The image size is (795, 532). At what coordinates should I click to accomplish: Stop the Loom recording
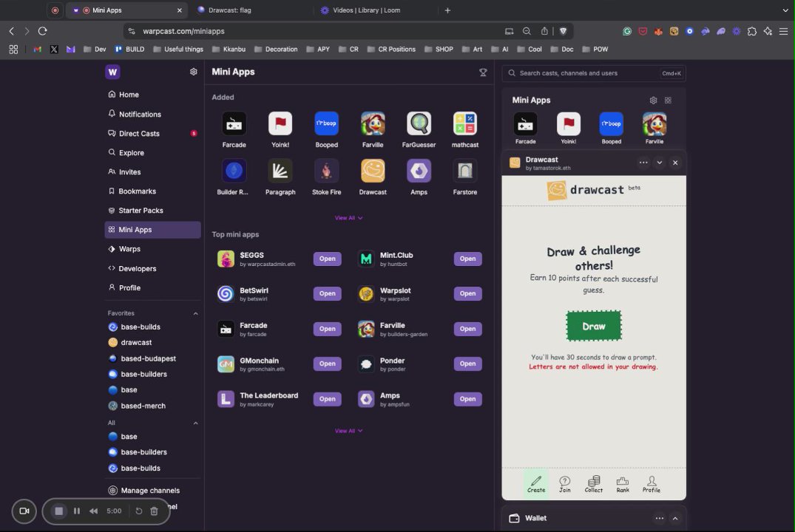tap(59, 511)
